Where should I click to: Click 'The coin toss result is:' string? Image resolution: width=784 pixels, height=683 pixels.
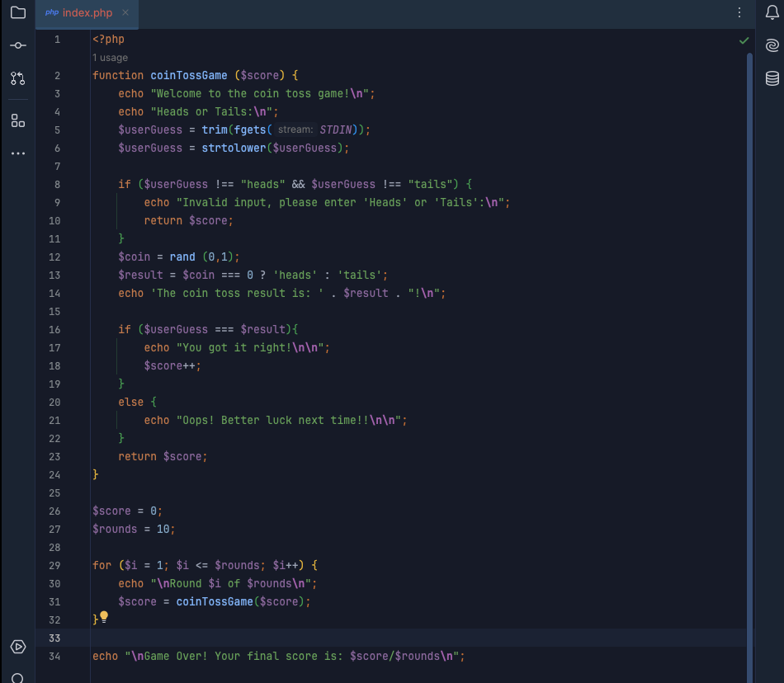click(x=237, y=294)
